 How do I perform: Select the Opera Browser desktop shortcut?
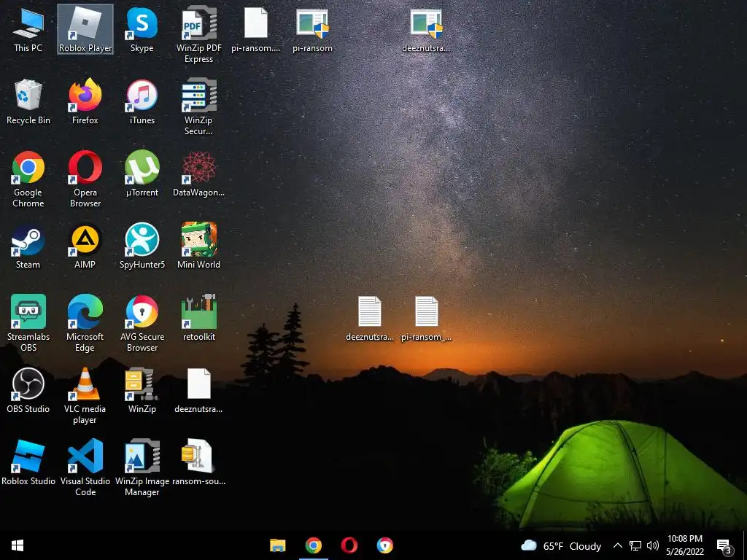85,179
